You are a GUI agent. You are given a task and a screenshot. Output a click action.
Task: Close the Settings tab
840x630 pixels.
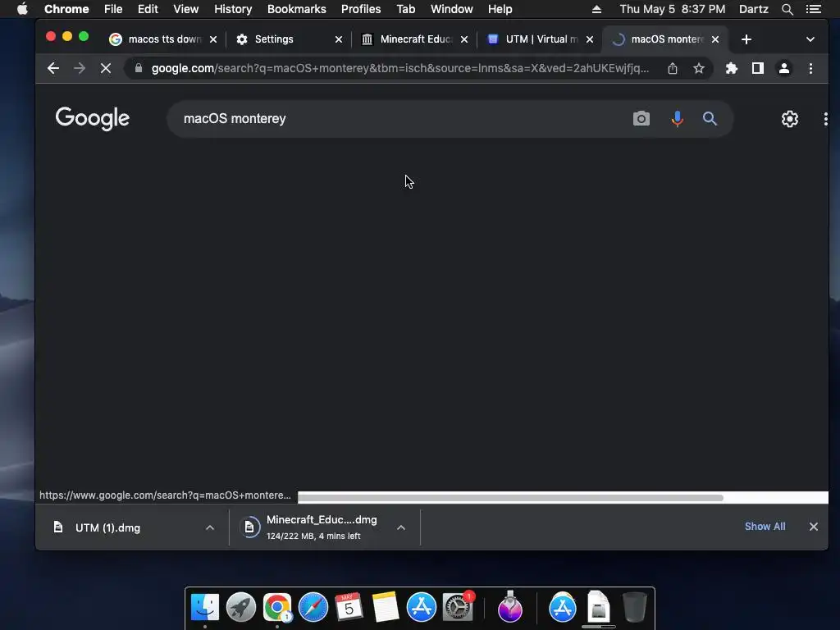(x=339, y=39)
